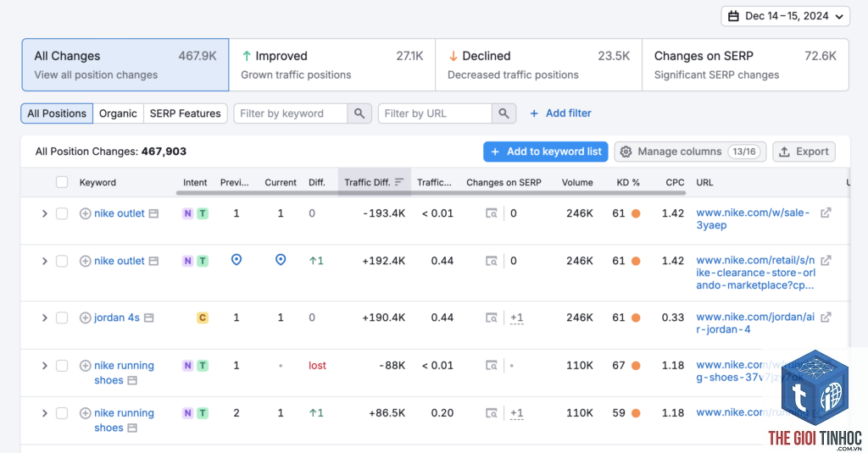868x453 pixels.
Task: Open first nike outlet keyword link
Action: (119, 213)
